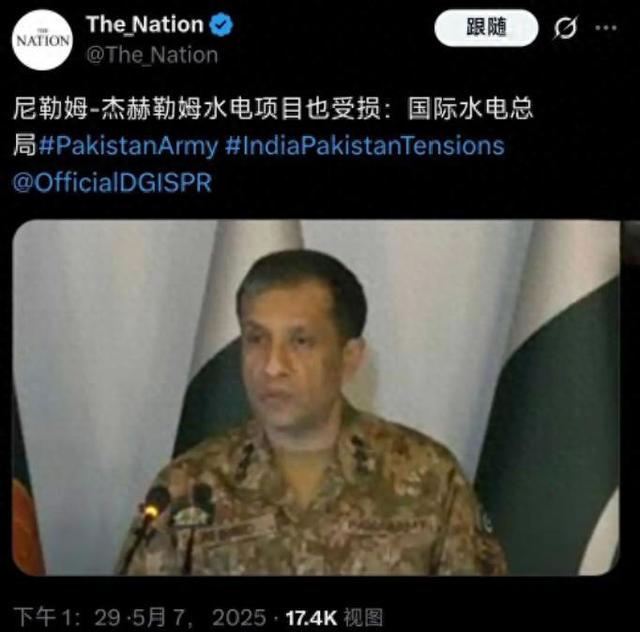Click the 视图 views label
640x632 pixels.
coord(362,617)
